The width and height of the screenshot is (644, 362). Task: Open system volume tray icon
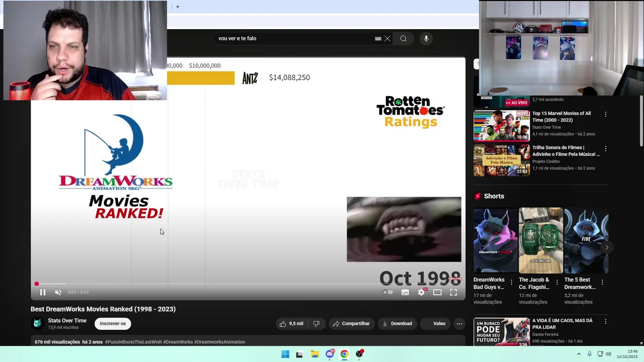(608, 354)
